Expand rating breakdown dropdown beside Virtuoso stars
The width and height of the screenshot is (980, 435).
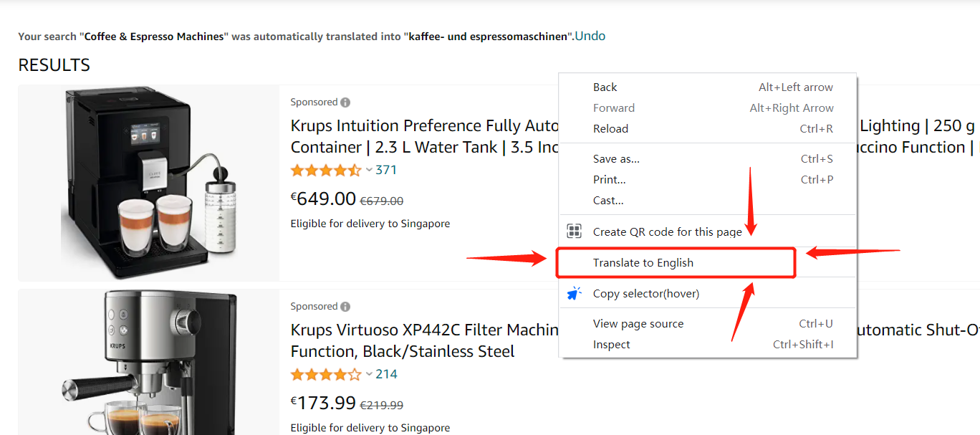(x=368, y=374)
